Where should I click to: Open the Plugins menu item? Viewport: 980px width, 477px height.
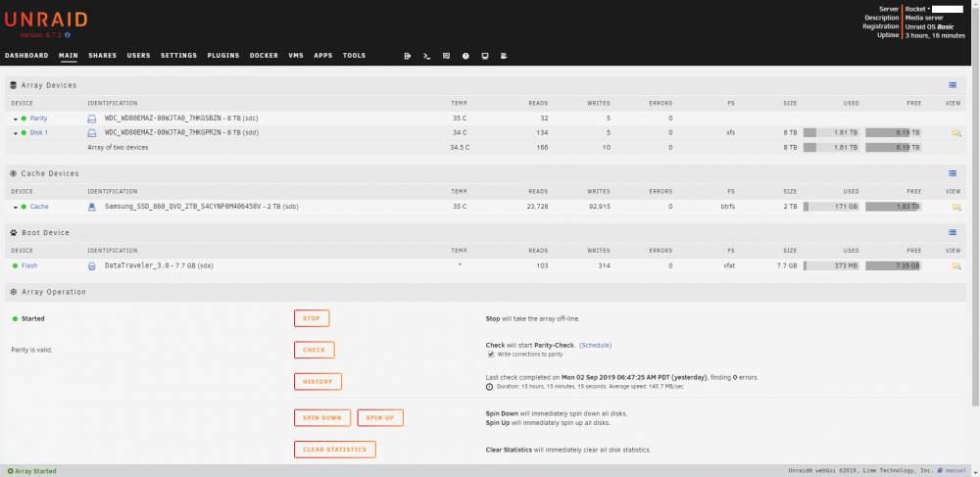[223, 56]
